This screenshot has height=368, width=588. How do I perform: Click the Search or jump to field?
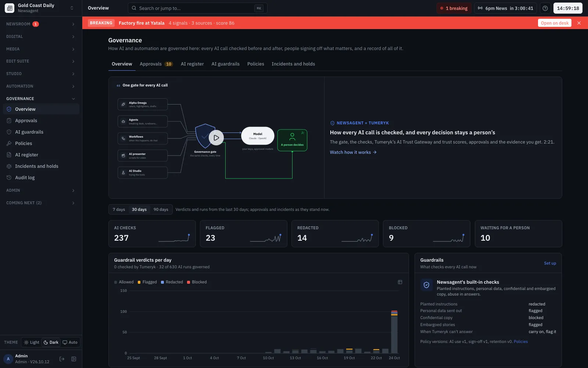(197, 8)
